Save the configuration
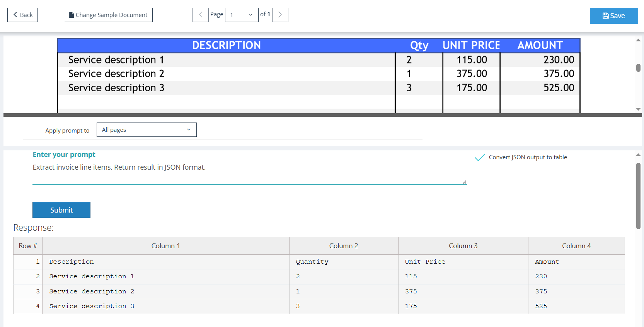Screen dimensions: 644x327 coord(614,16)
